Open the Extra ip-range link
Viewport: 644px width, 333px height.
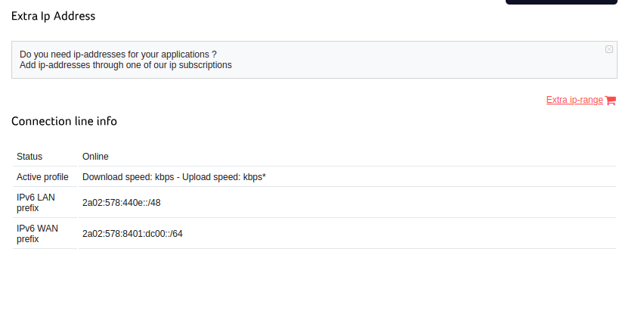pyautogui.click(x=574, y=100)
